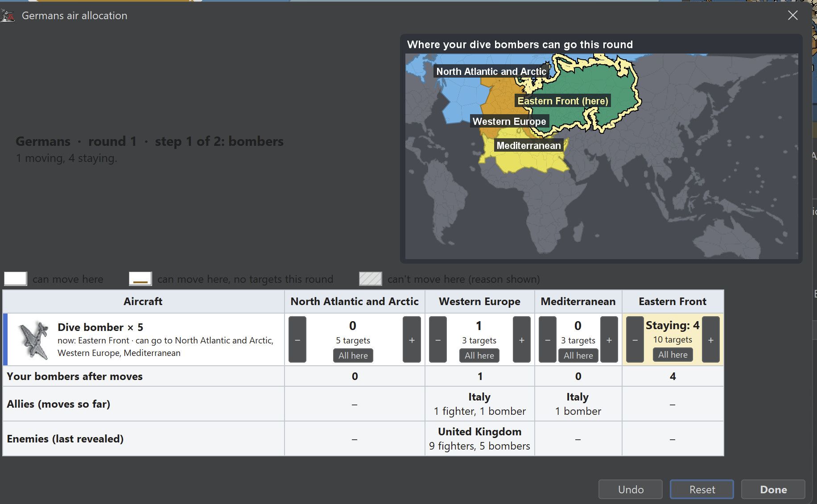
Task: Click the Reset button
Action: tap(702, 489)
